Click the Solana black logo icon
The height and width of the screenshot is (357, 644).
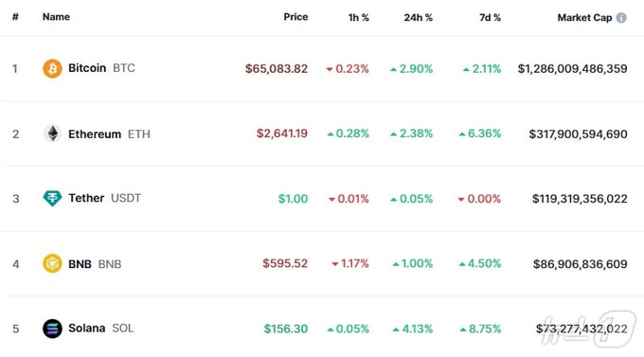52,329
